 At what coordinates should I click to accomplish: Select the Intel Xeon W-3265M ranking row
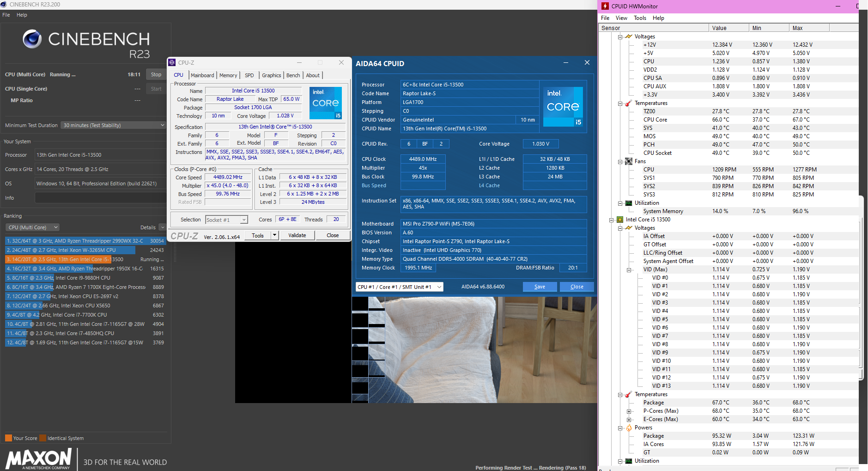[x=85, y=250]
